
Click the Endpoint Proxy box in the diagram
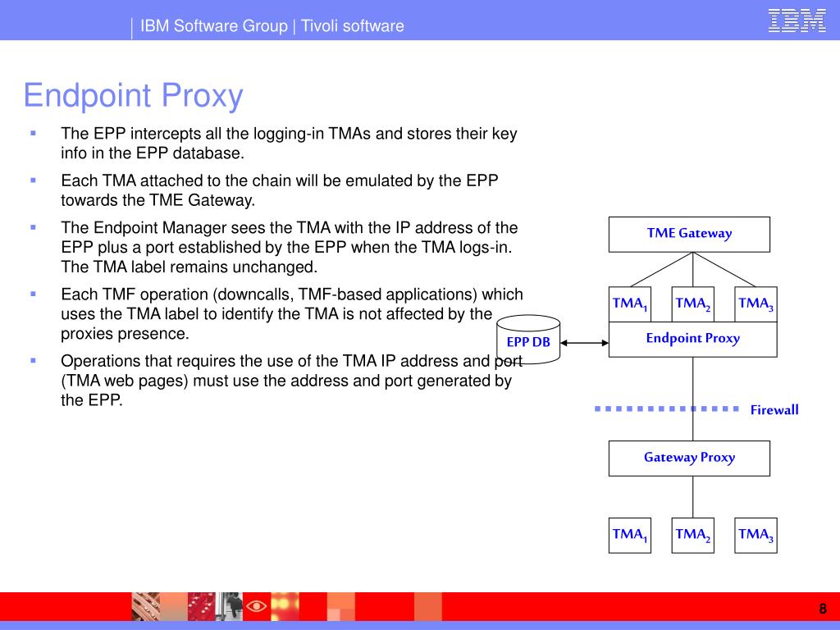(x=692, y=339)
